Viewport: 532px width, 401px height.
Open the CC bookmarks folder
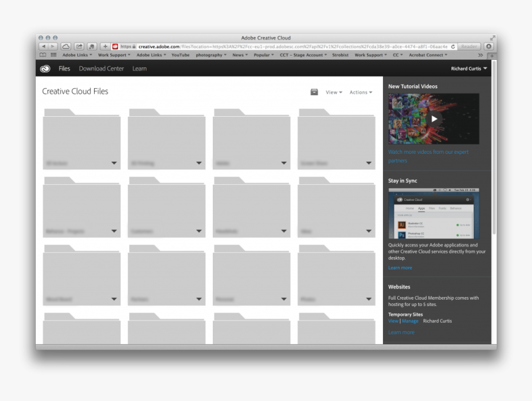click(x=398, y=55)
